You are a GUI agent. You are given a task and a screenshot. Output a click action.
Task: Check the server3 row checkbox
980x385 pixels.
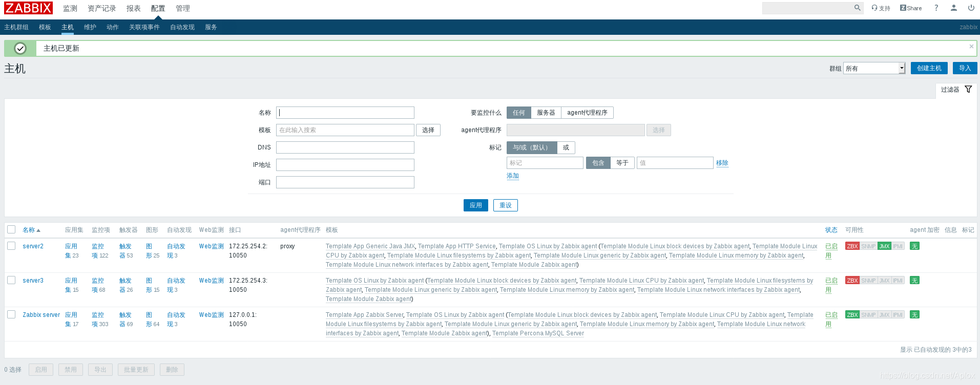(x=11, y=280)
